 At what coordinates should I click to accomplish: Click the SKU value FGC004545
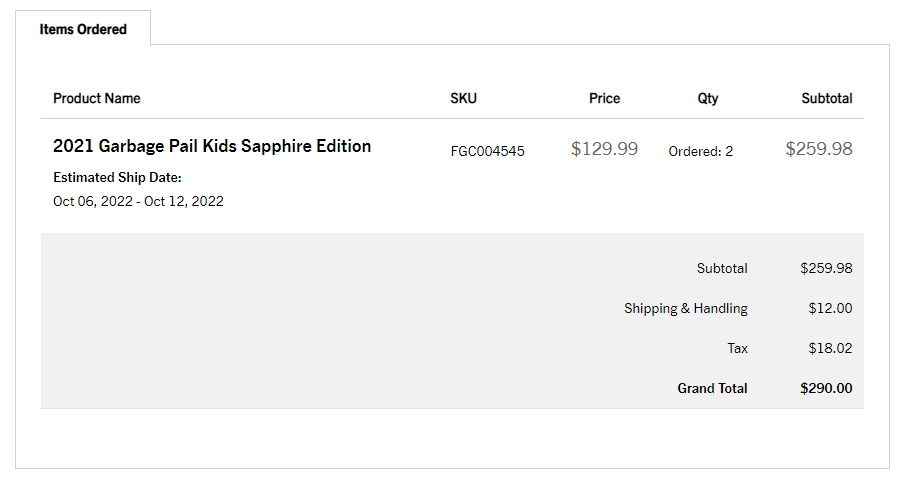487,151
